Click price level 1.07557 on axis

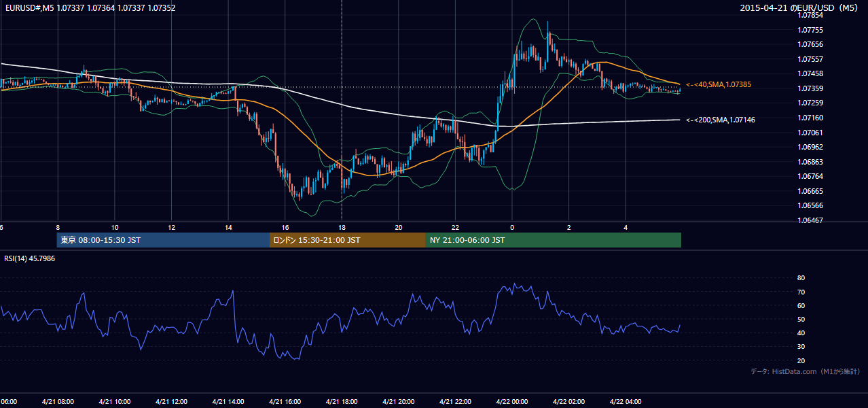pos(811,59)
